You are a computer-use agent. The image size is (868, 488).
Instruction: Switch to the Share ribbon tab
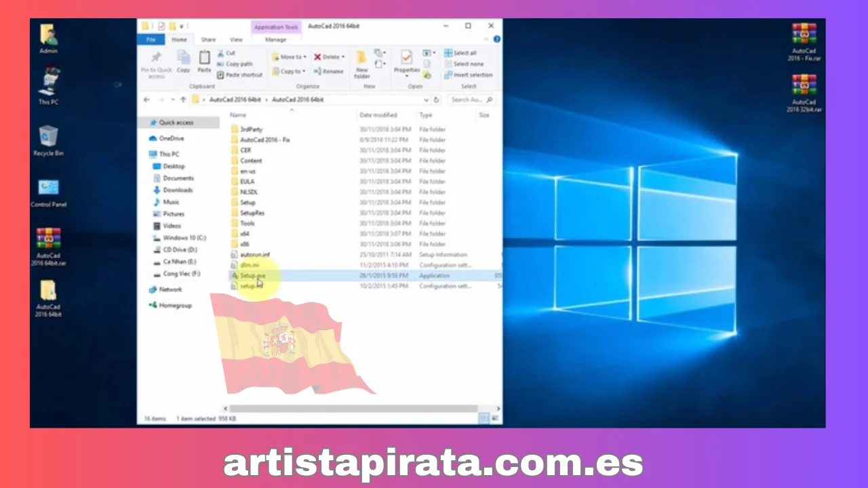208,39
